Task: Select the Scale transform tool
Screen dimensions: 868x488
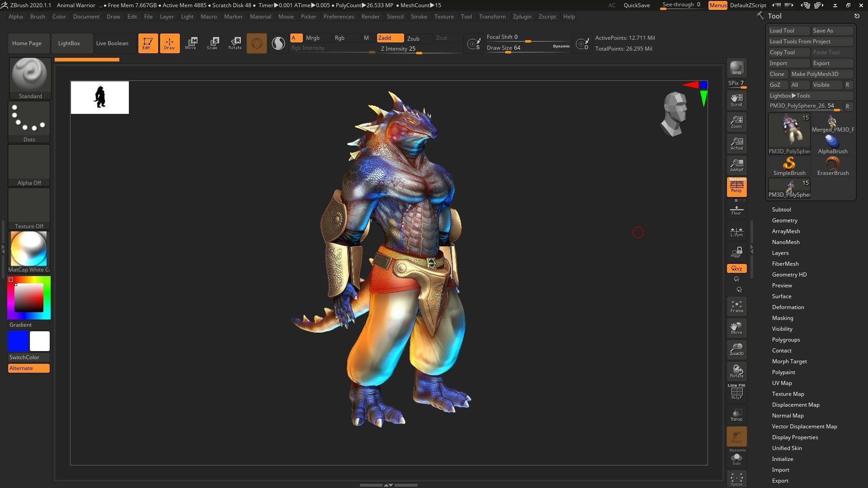Action: pyautogui.click(x=212, y=43)
